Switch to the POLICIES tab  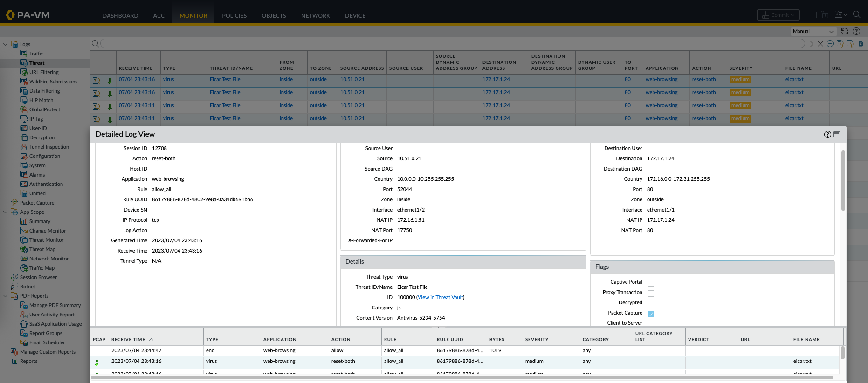(x=234, y=15)
